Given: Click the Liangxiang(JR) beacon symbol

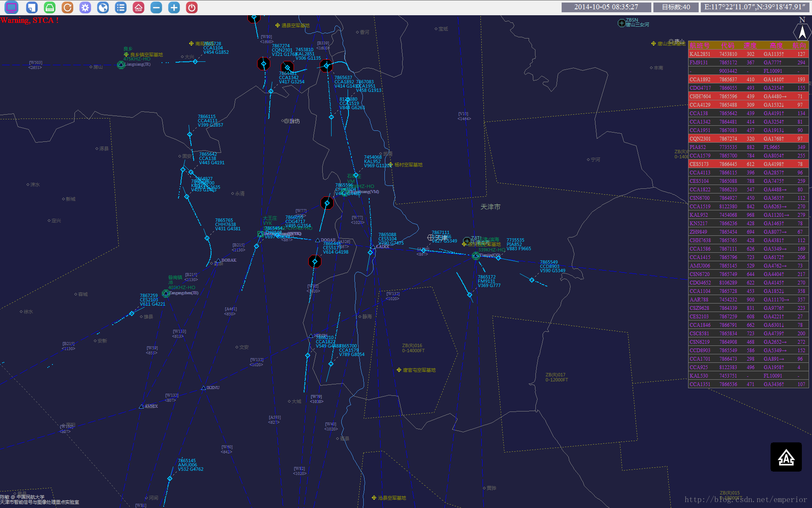Looking at the screenshot, I should click(121, 65).
